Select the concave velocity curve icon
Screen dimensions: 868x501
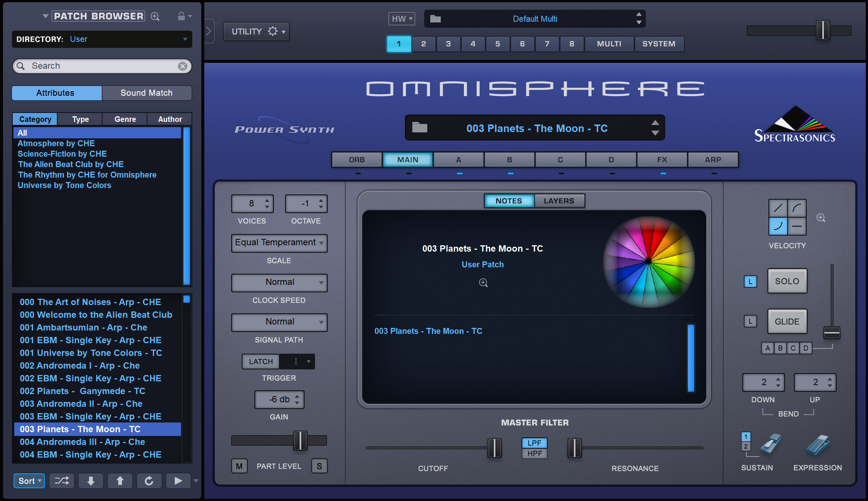pyautogui.click(x=778, y=226)
